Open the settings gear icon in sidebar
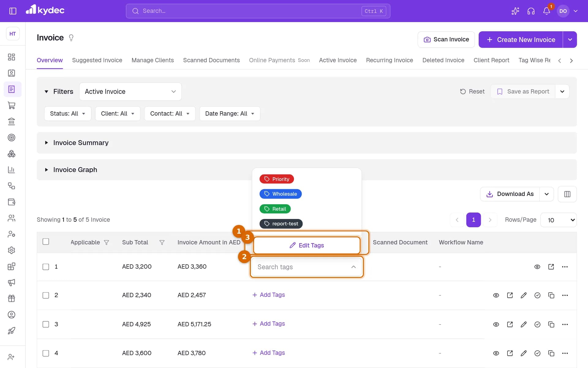588x368 pixels. tap(11, 250)
